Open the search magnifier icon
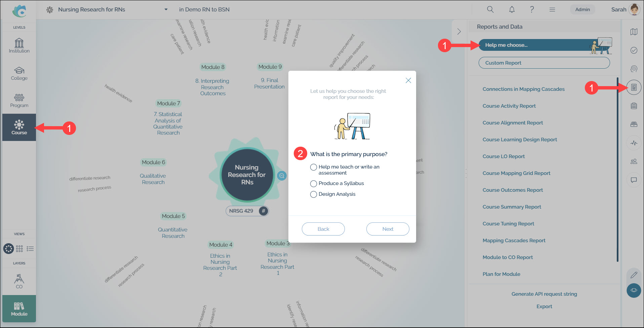The image size is (644, 328). [490, 9]
